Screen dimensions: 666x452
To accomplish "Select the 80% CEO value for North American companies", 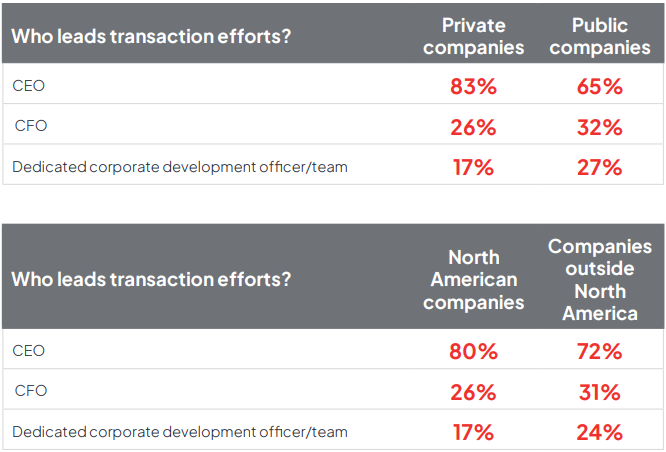I will coord(473,351).
